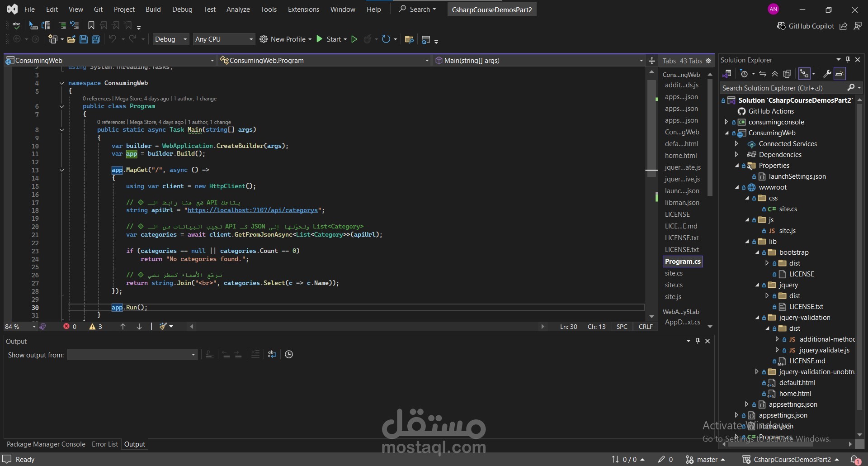The height and width of the screenshot is (466, 868).
Task: Collapse the wwwroot folder node
Action: (737, 187)
